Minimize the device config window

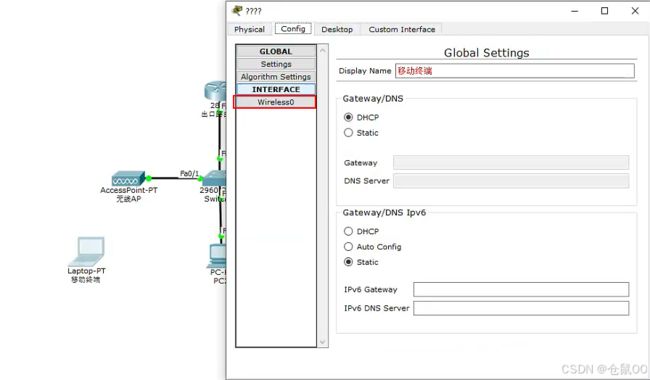[x=575, y=11]
